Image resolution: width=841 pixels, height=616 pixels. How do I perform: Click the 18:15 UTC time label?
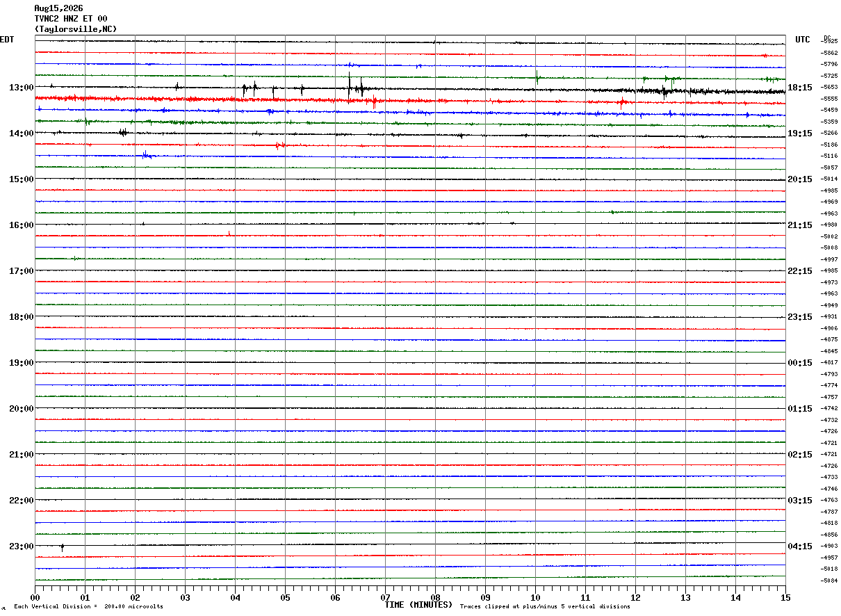coord(800,88)
